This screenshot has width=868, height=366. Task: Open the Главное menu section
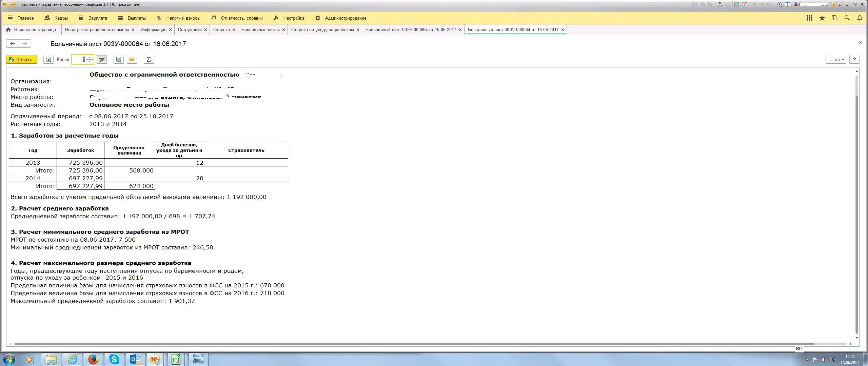21,18
